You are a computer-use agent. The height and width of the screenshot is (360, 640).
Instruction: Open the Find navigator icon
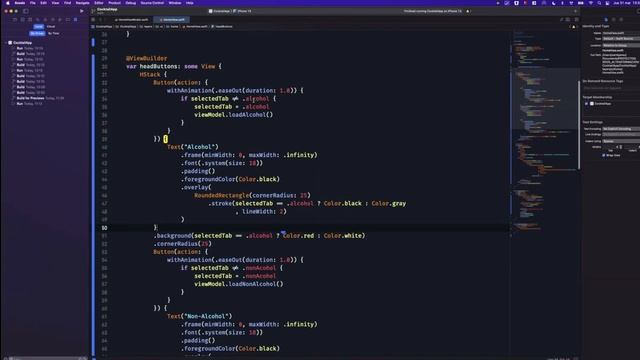38,19
